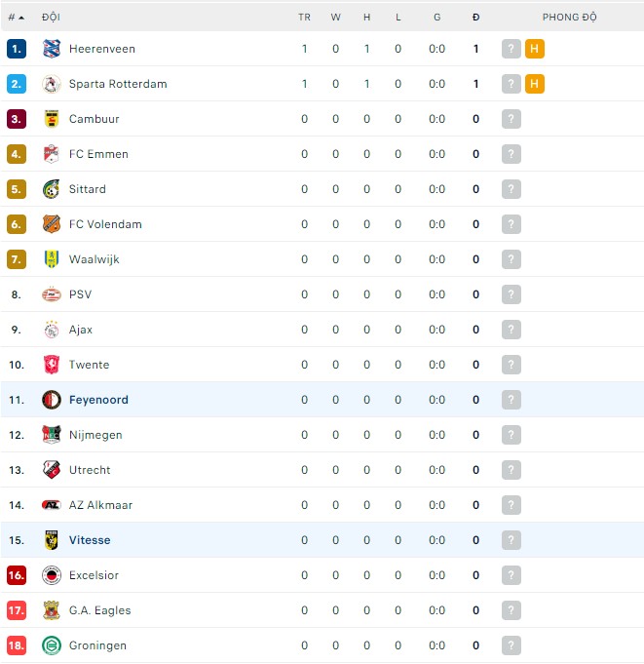Screen dimensions: 644x664
Task: Click the Utrecht table row name
Action: pos(90,470)
